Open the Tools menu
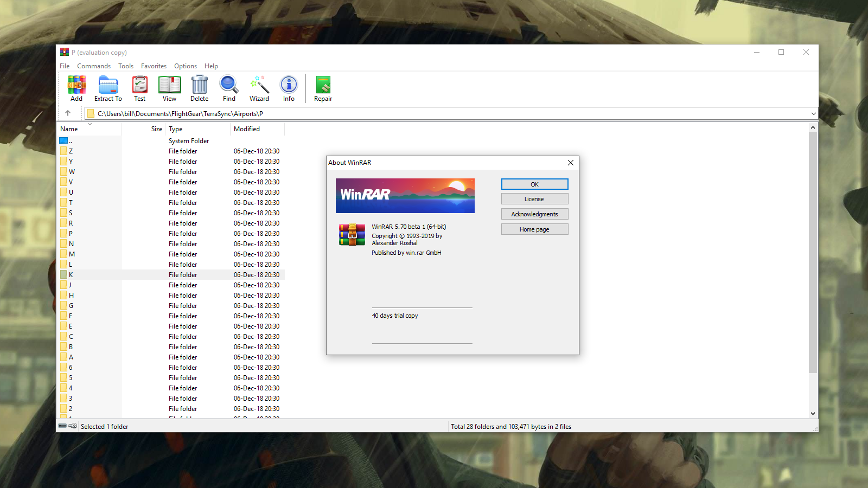Viewport: 868px width, 488px height. click(126, 66)
